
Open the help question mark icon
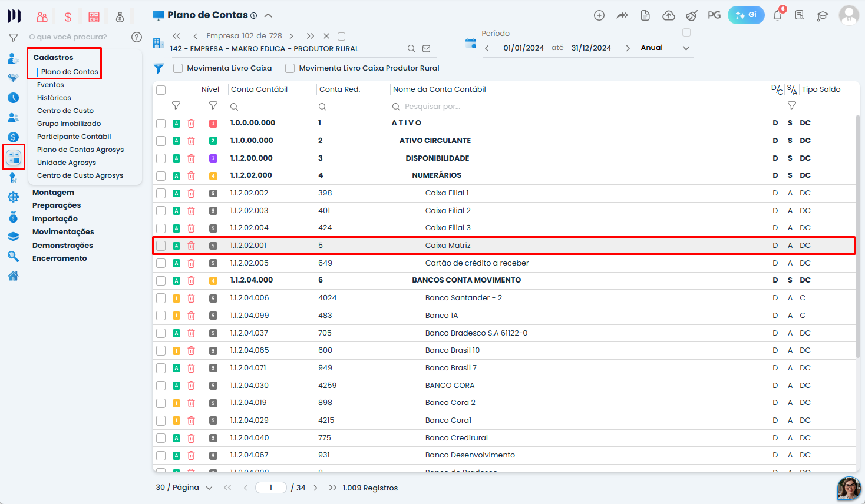coord(137,37)
